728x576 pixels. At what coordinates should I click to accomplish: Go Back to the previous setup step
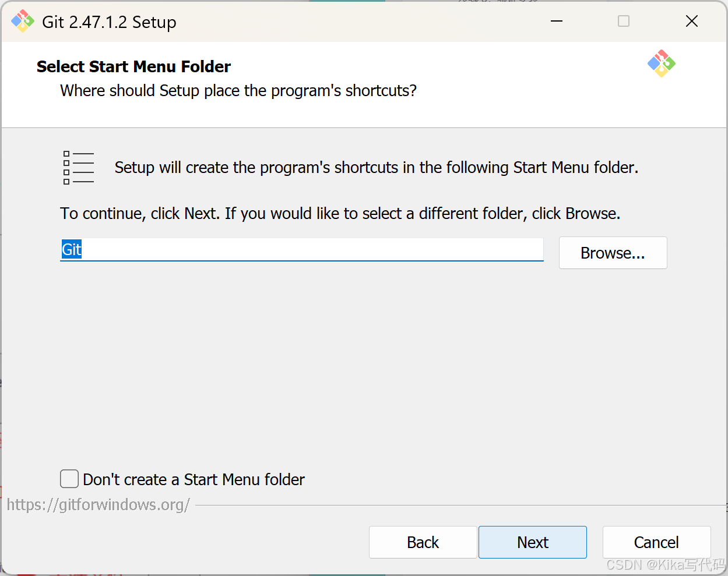tap(423, 542)
